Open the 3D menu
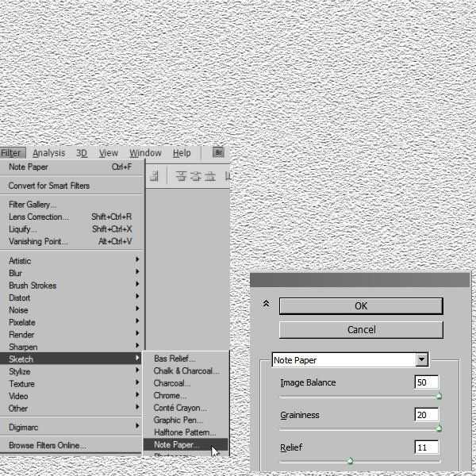Image resolution: width=476 pixels, height=476 pixels. click(82, 153)
